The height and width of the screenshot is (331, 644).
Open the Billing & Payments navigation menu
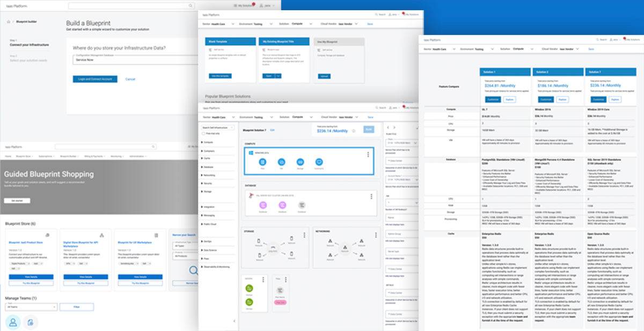tap(94, 156)
